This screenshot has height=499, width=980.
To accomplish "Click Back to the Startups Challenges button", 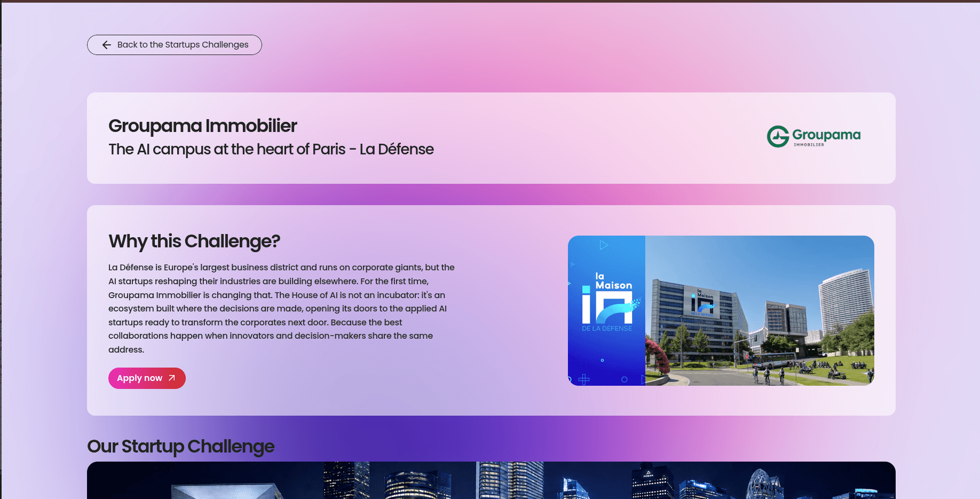I will 174,45.
